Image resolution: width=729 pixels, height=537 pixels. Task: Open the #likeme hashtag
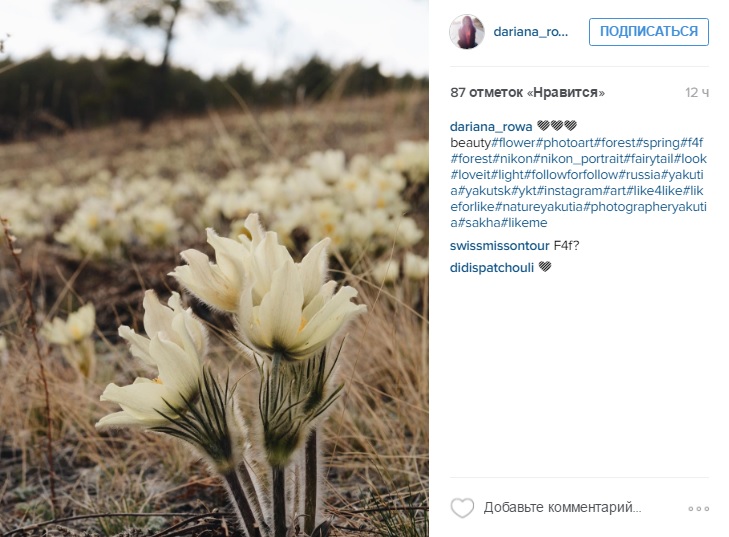point(524,223)
